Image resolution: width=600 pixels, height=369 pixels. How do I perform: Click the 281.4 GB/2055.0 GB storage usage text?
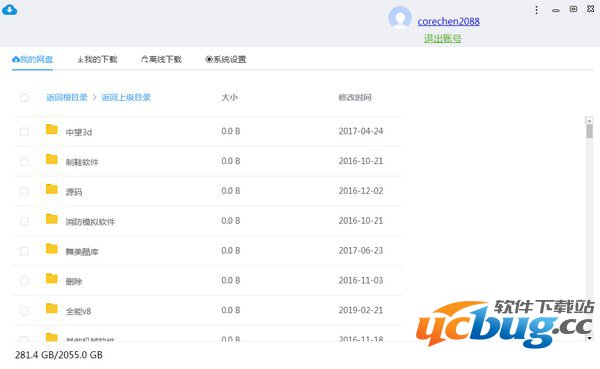(x=59, y=355)
